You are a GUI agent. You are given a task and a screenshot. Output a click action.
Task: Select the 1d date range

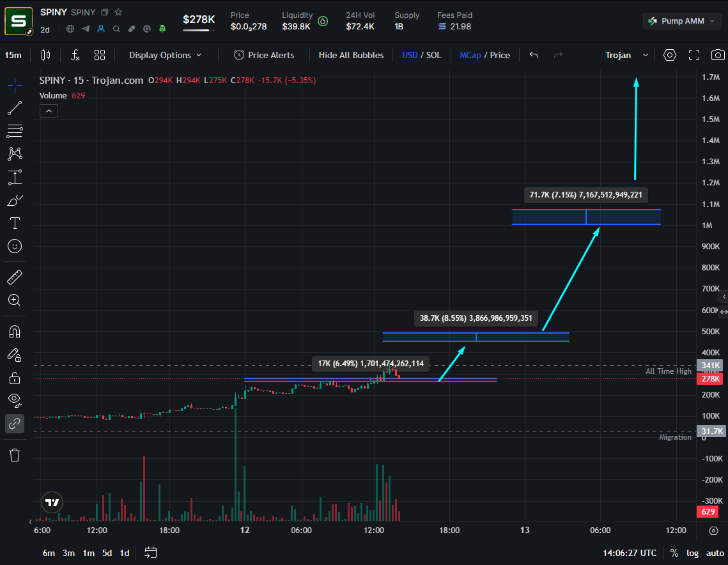point(125,553)
